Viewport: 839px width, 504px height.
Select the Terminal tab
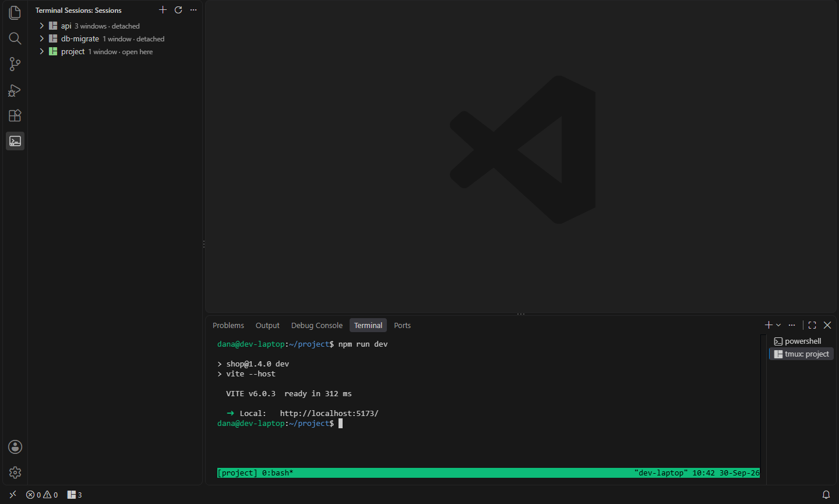click(368, 325)
